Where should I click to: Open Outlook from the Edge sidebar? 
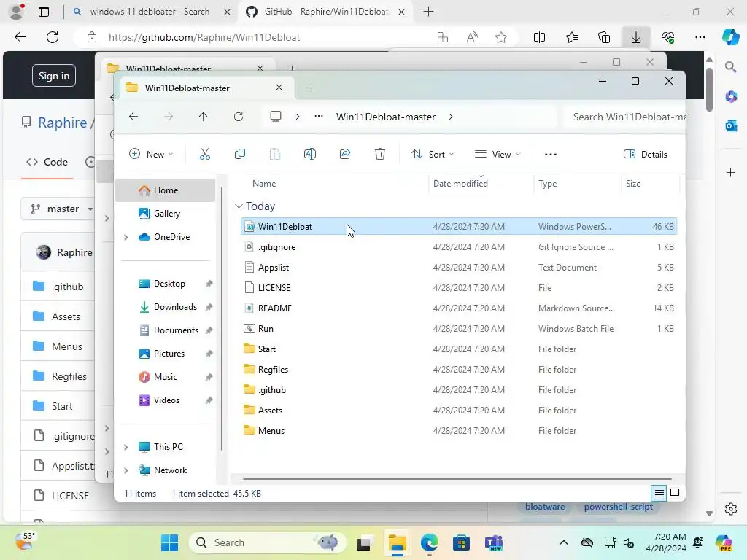[x=731, y=125]
